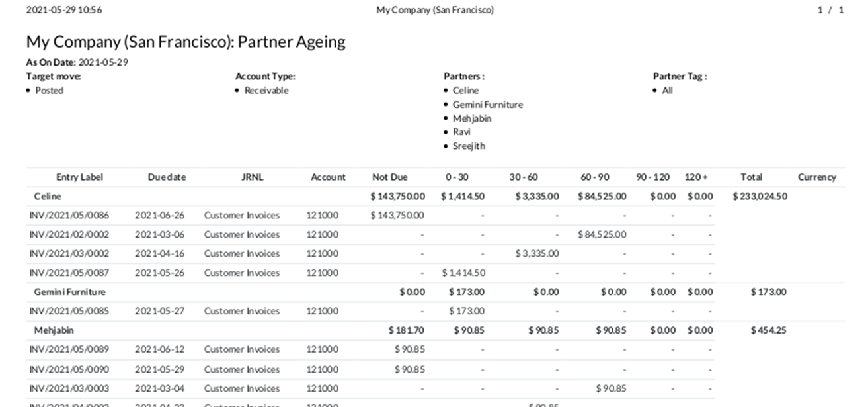
Task: Click the page number indicator in header
Action: tap(830, 10)
